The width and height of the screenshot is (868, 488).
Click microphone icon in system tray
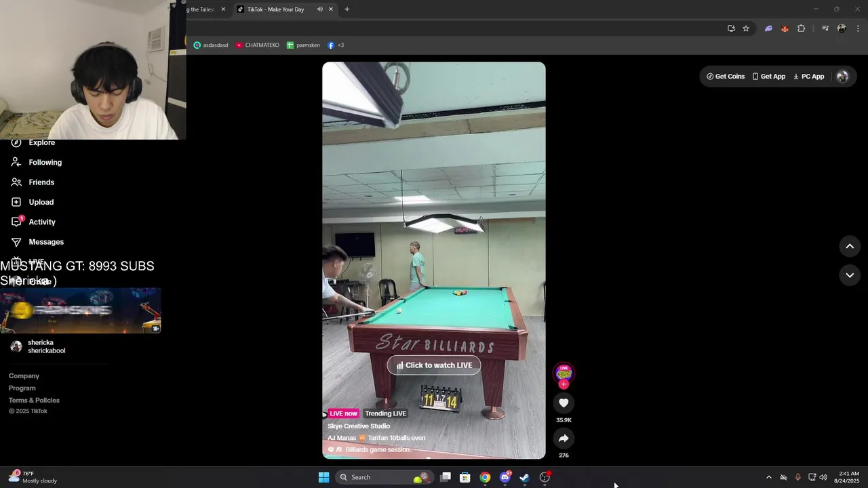coord(797,477)
